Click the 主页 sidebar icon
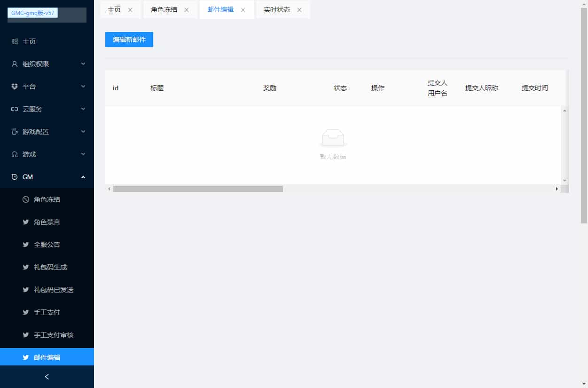588x388 pixels. (x=15, y=41)
